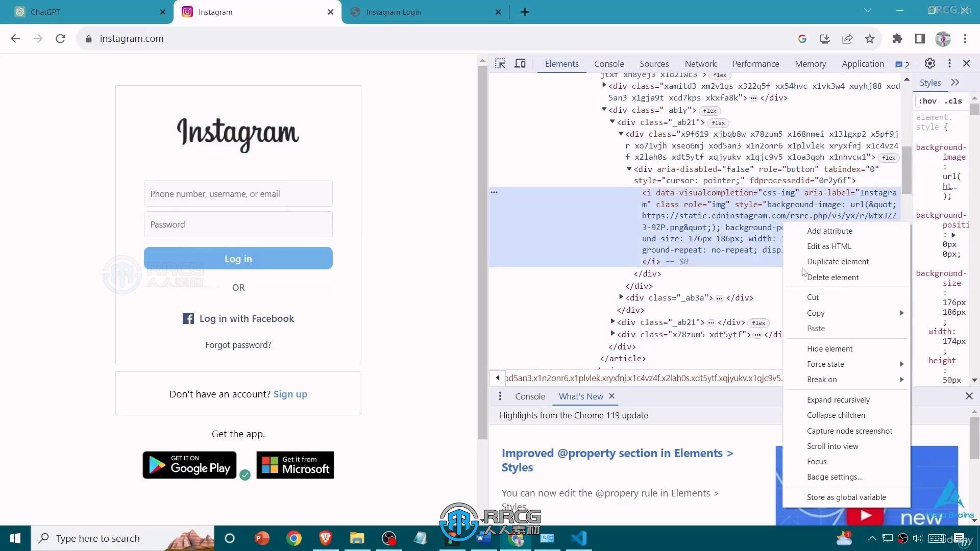This screenshot has height=551, width=980.
Task: Open the Windows Start menu
Action: tap(15, 538)
